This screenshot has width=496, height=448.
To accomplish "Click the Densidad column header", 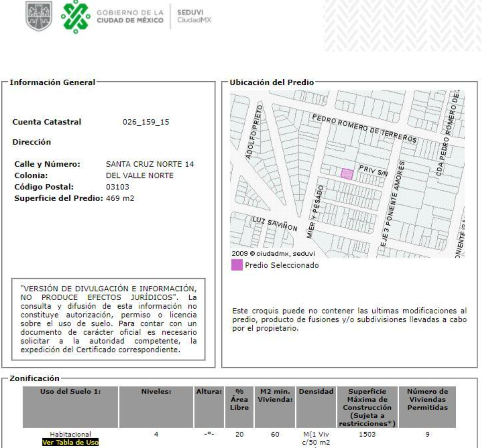I will coord(316,407).
